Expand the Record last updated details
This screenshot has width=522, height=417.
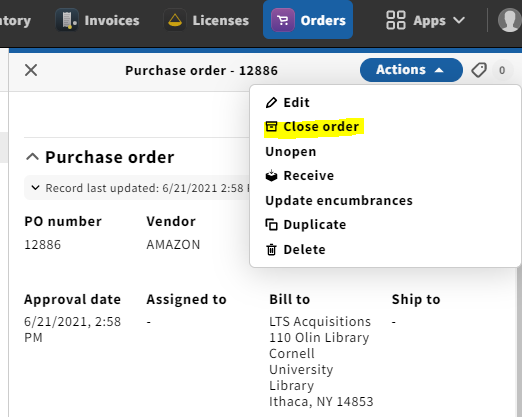pyautogui.click(x=35, y=188)
